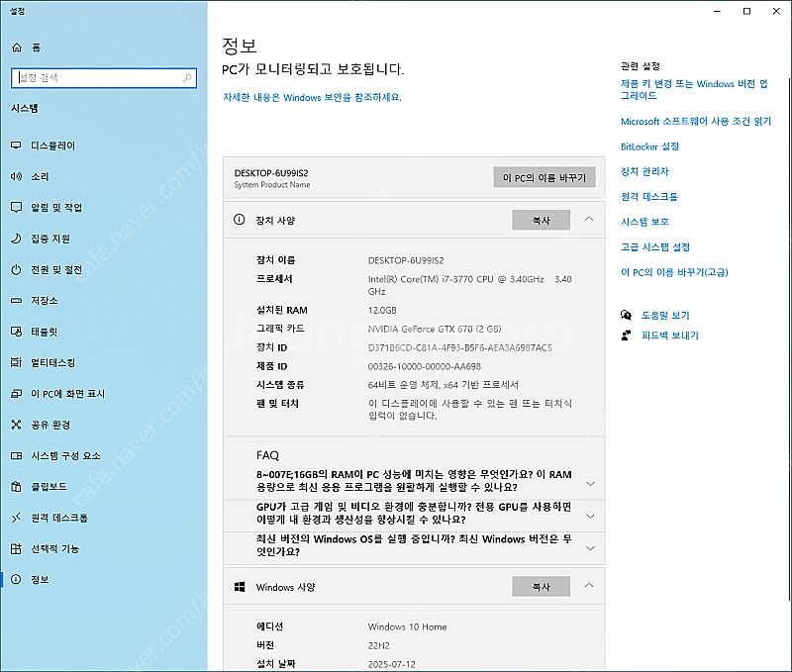Open the 전원 및 절전 power icon
This screenshot has width=792, height=672.
click(x=16, y=269)
